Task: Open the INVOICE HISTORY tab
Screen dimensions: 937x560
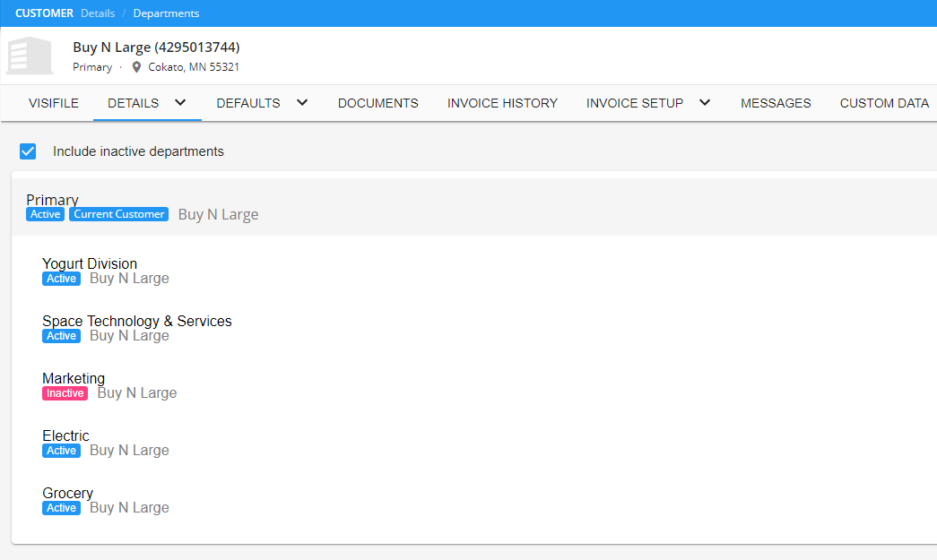Action: [x=502, y=103]
